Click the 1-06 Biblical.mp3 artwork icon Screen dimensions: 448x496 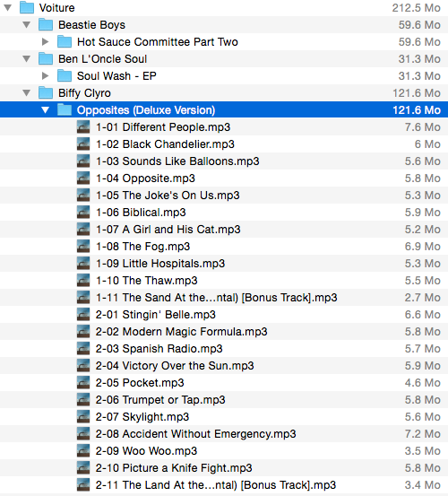[83, 213]
